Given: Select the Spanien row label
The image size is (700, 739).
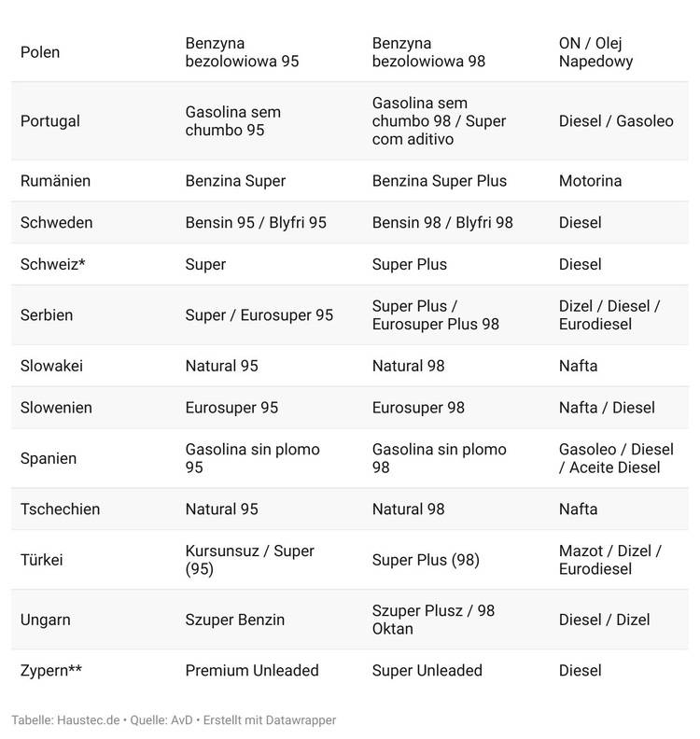Looking at the screenshot, I should (49, 459).
